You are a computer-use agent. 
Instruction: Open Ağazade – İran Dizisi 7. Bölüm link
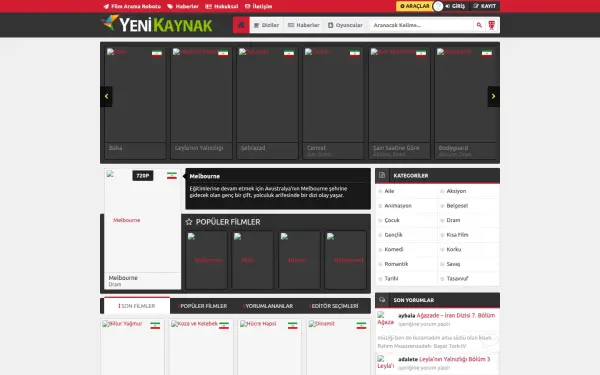click(x=456, y=316)
